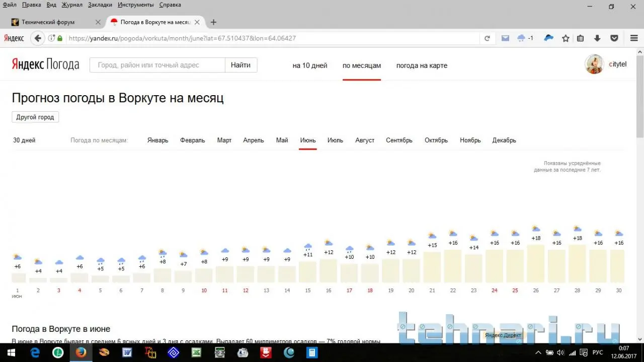The width and height of the screenshot is (644, 362).
Task: Click the blue Yandex Disk icon
Action: [549, 38]
